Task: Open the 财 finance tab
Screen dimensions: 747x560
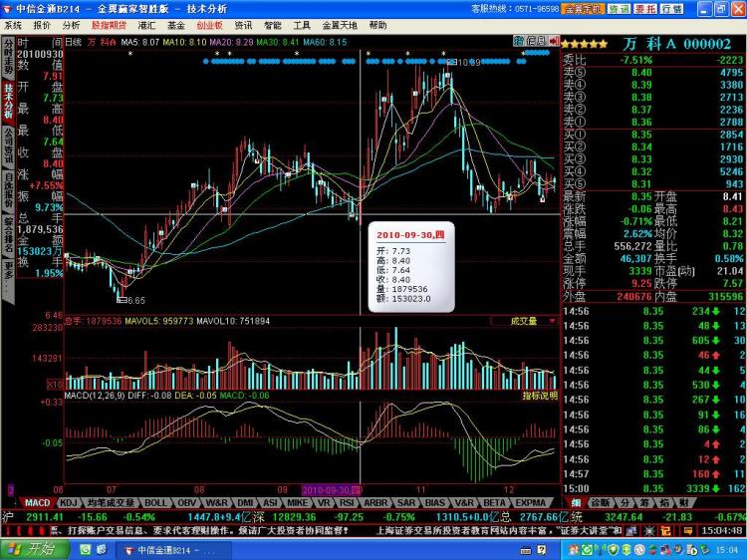Action: [684, 503]
